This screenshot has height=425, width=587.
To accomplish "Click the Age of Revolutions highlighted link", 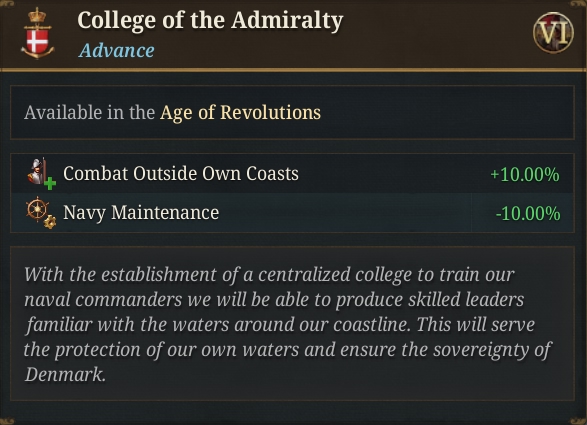I will click(240, 112).
